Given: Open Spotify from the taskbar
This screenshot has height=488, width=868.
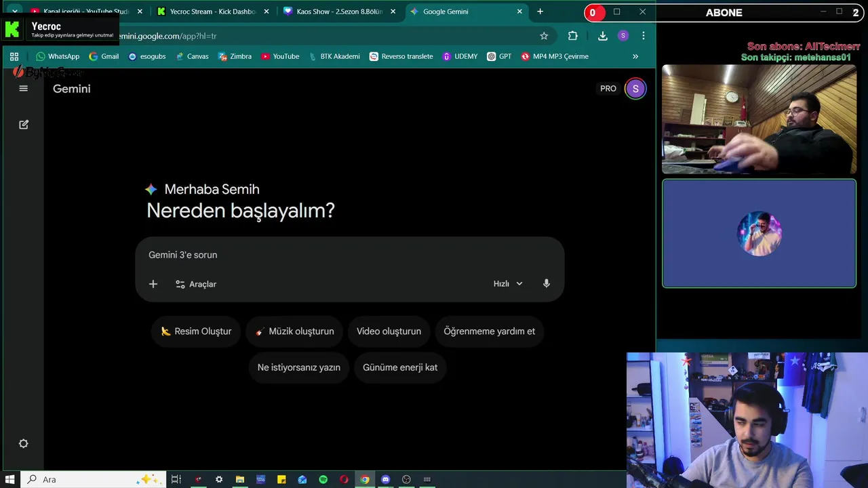Looking at the screenshot, I should pos(323,479).
